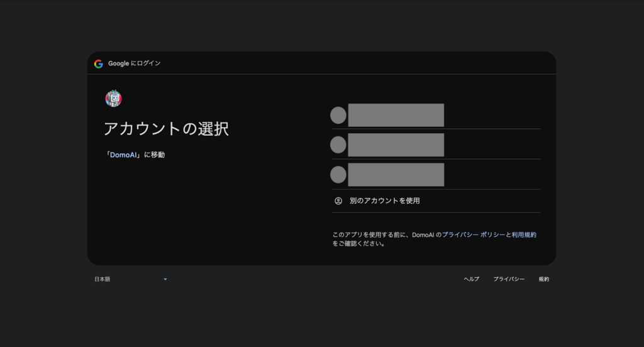
Task: Click the language selector's dropdown arrow
Action: (165, 279)
